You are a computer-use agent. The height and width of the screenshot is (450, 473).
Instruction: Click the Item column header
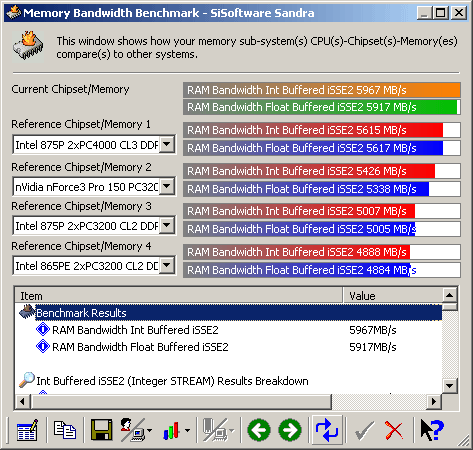point(179,296)
